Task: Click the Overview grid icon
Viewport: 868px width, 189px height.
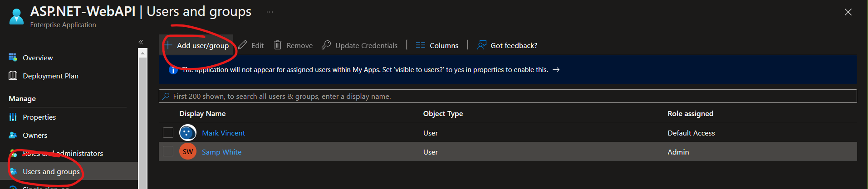Action: pos(13,58)
